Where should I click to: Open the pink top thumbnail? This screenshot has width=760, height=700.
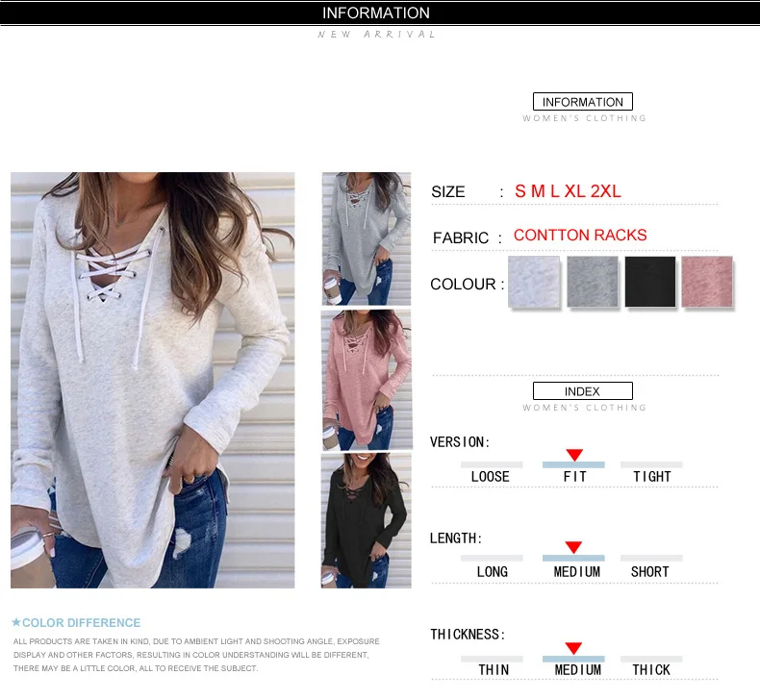click(367, 380)
